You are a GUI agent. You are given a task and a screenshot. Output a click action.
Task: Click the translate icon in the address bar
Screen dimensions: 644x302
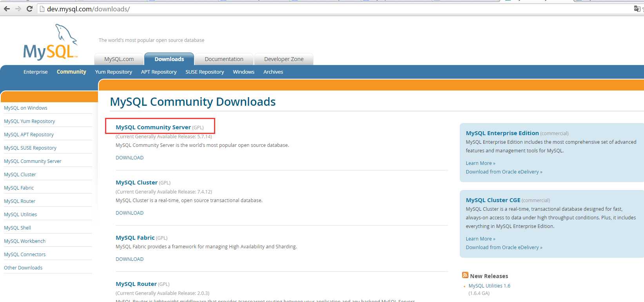(637, 9)
